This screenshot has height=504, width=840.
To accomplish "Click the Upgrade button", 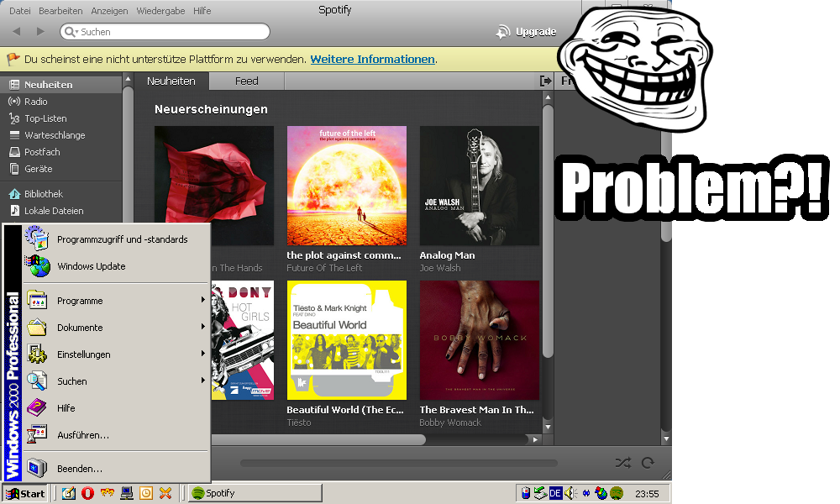I will (526, 32).
